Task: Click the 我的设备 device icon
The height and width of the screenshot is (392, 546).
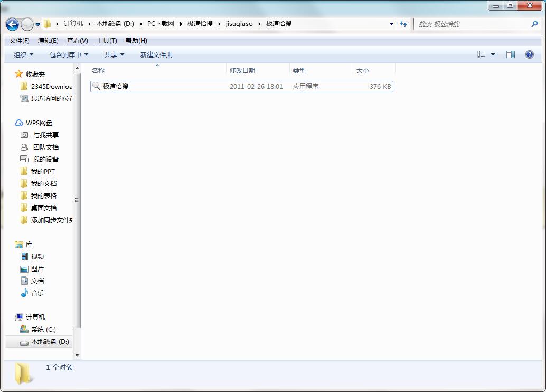Action: pyautogui.click(x=24, y=159)
